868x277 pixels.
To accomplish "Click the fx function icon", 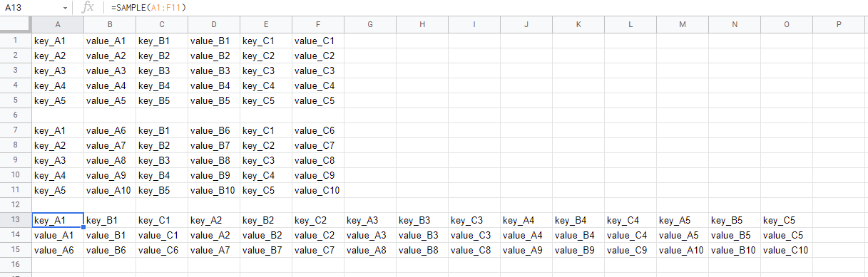I will (x=88, y=7).
